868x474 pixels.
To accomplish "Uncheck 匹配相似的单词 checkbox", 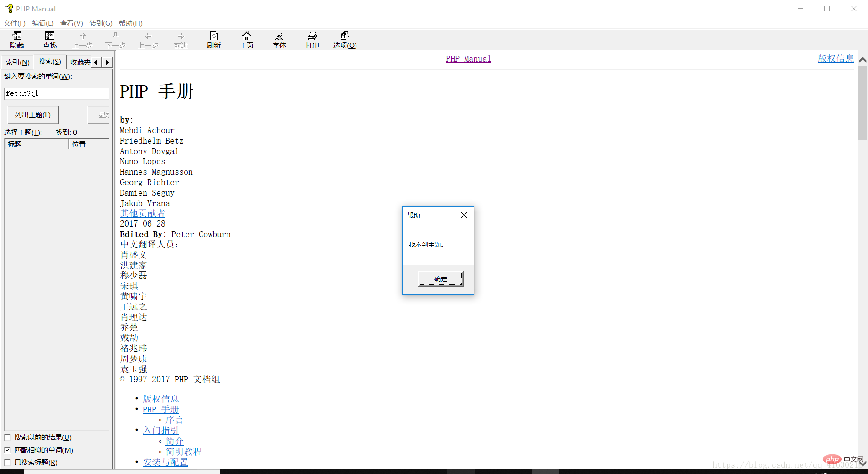I will point(8,450).
